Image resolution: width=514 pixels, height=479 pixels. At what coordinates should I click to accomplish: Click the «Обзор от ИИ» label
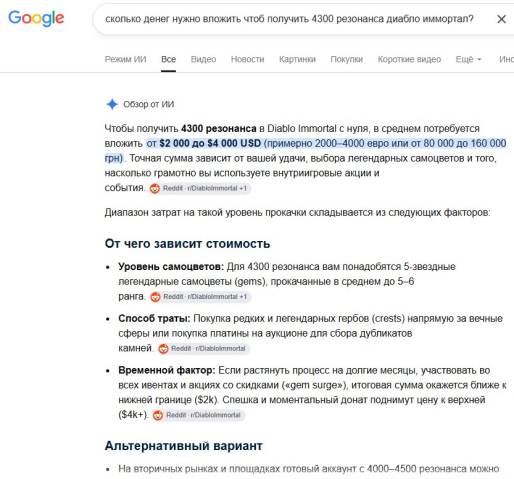tap(149, 104)
